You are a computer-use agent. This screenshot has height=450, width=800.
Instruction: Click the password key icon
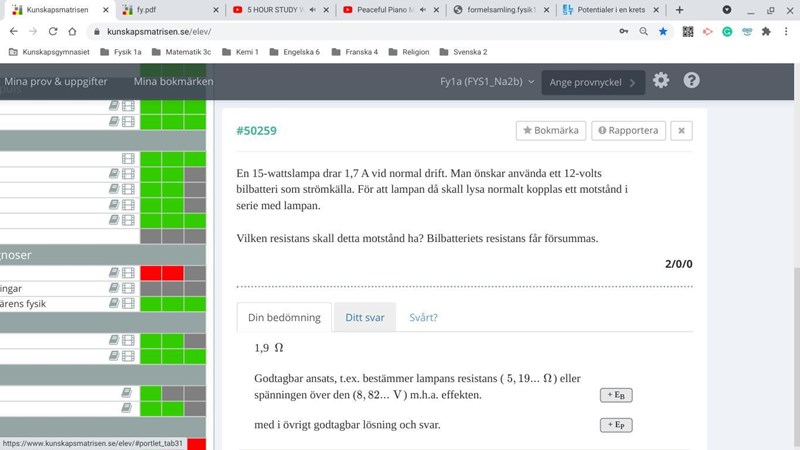(x=623, y=31)
